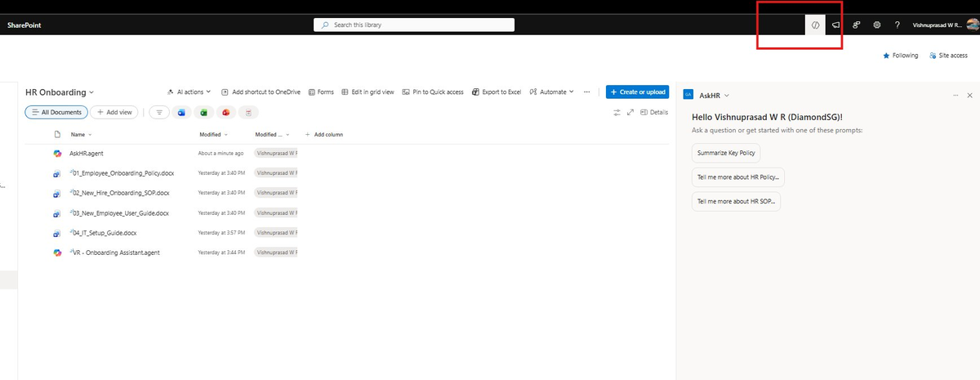
Task: Filter by PowerPoint files icon
Action: (x=226, y=112)
